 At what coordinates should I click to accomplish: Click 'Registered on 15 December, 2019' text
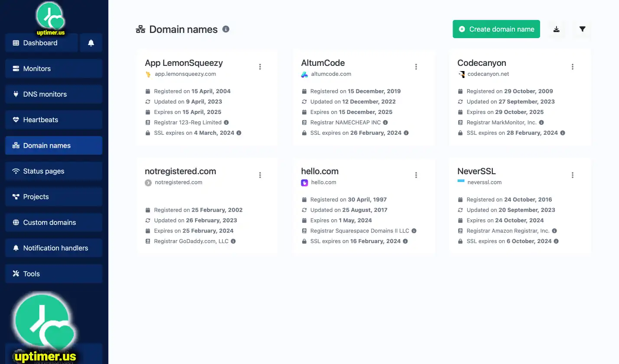[x=355, y=91]
